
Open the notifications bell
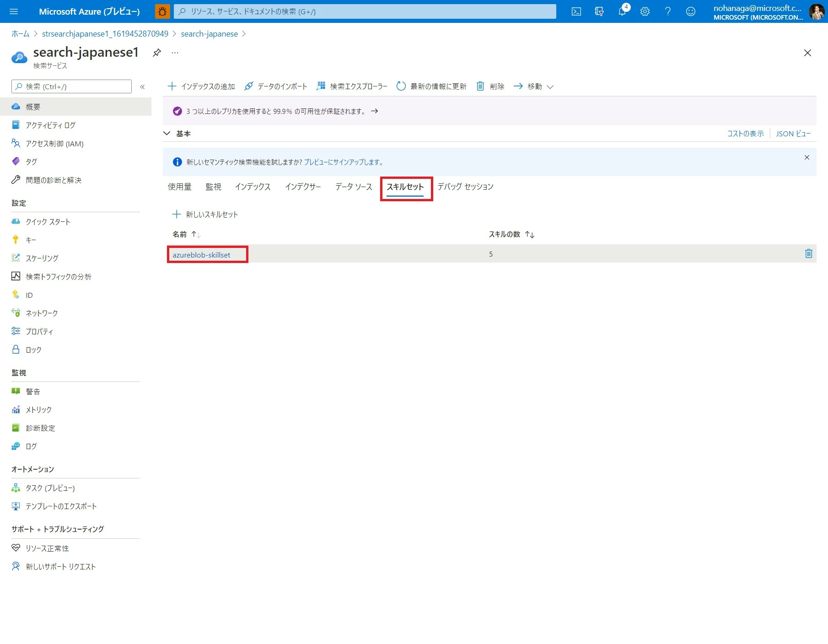point(622,11)
